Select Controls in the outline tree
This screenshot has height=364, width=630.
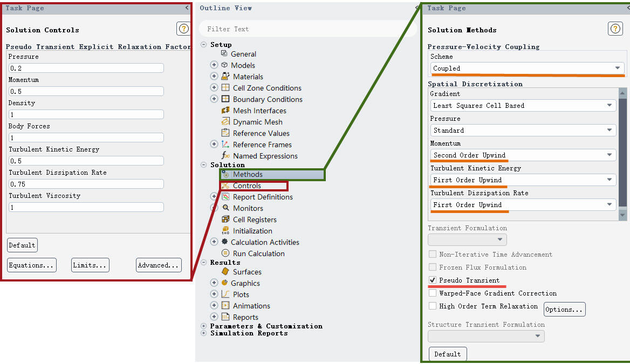point(246,186)
